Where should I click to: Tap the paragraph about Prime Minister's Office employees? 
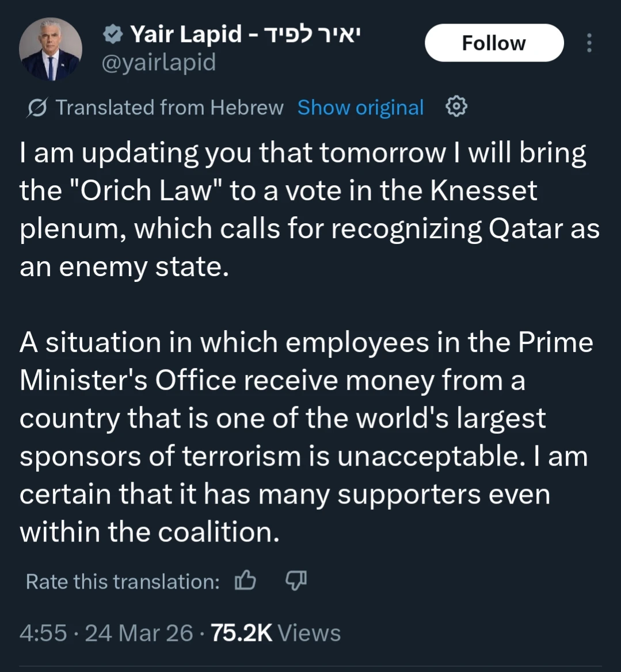point(305,437)
